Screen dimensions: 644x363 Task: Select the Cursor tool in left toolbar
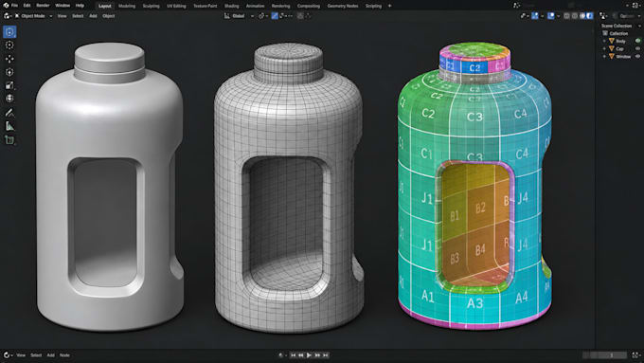point(9,45)
